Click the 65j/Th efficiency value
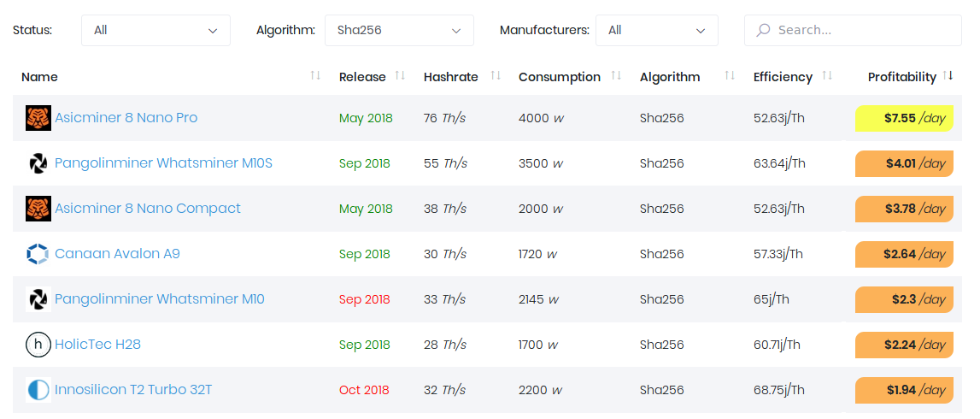Viewport: 980px width, 419px height. pyautogui.click(x=772, y=299)
